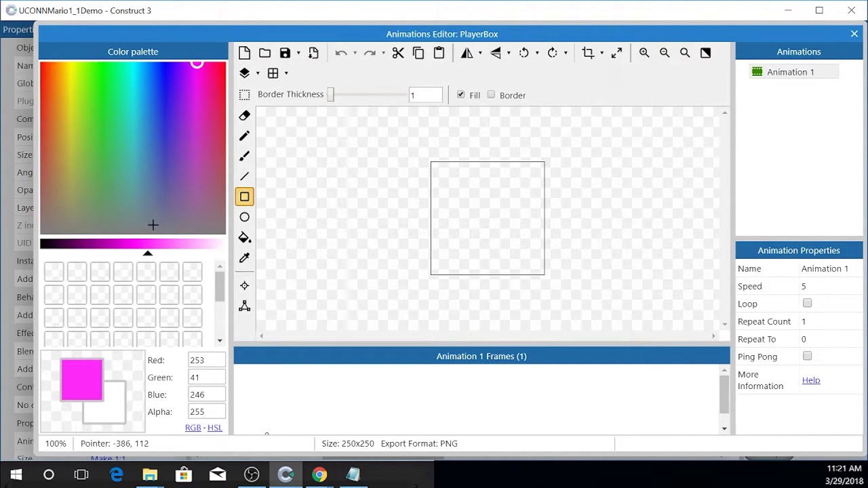Switch color mode to RGB
The image size is (868, 488).
(x=193, y=428)
